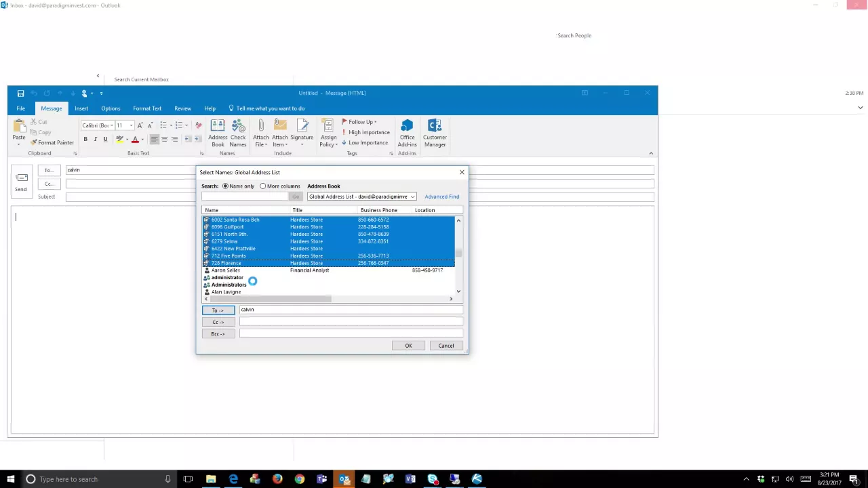Viewport: 868px width, 488px height.
Task: Center the text
Action: pyautogui.click(x=164, y=139)
